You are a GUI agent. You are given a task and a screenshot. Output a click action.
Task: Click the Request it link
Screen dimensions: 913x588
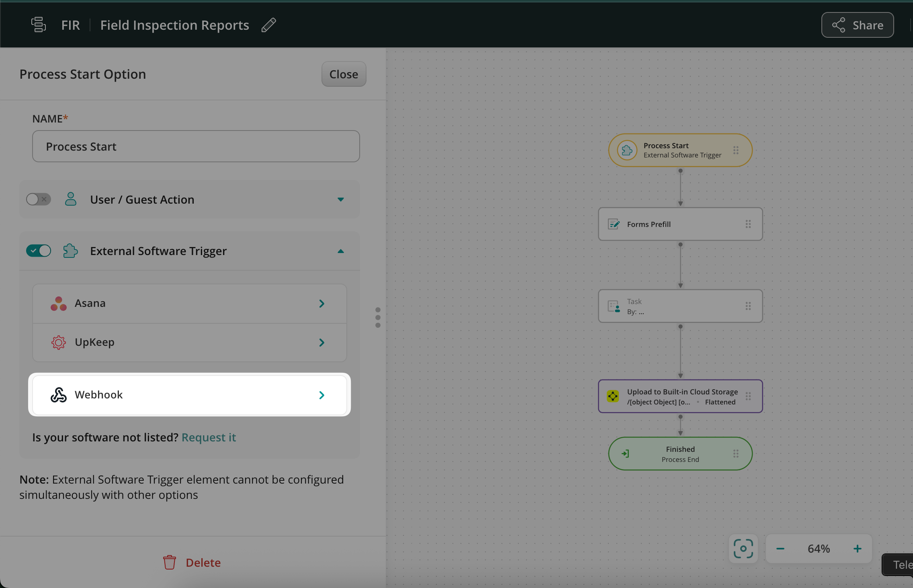pyautogui.click(x=209, y=437)
